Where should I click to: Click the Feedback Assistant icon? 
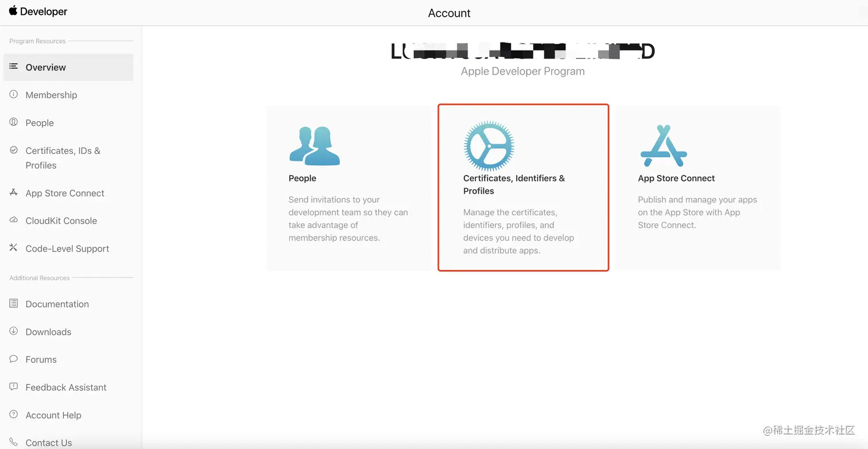[x=14, y=386]
